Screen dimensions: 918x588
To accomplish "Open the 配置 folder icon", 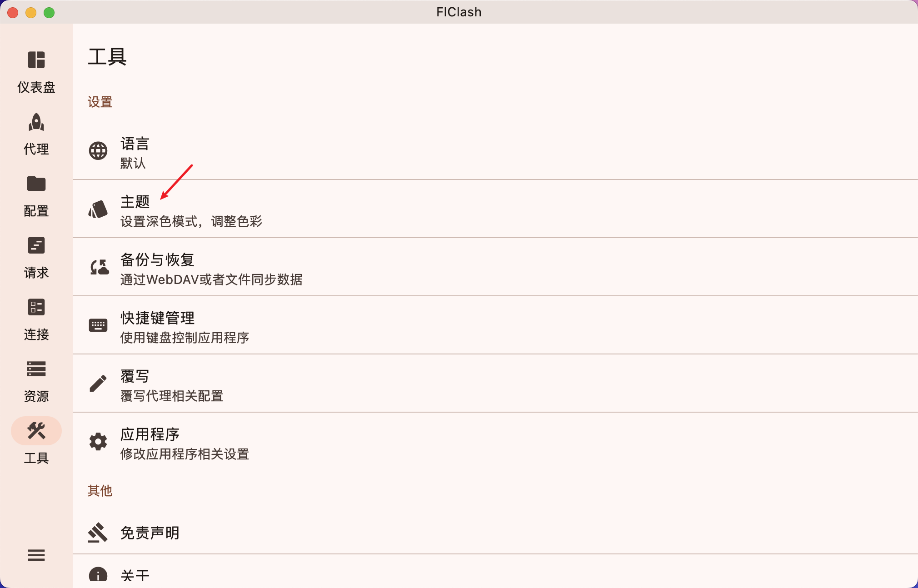I will coord(36,184).
